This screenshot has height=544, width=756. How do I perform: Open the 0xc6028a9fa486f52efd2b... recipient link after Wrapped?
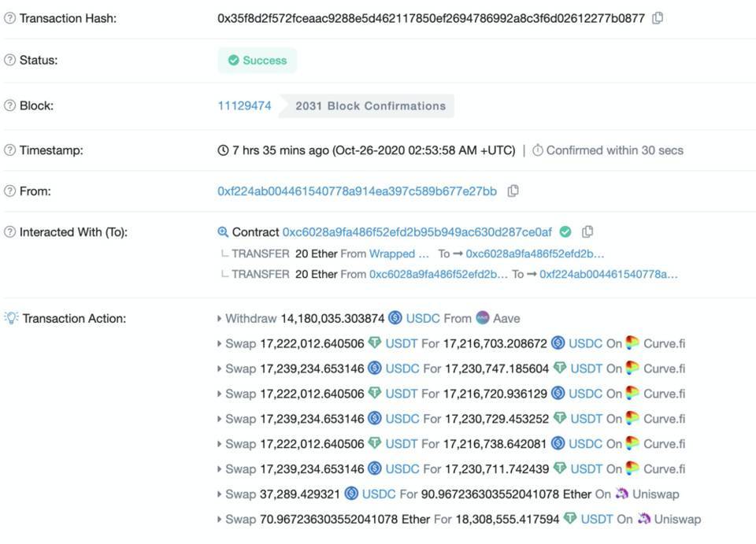(535, 254)
